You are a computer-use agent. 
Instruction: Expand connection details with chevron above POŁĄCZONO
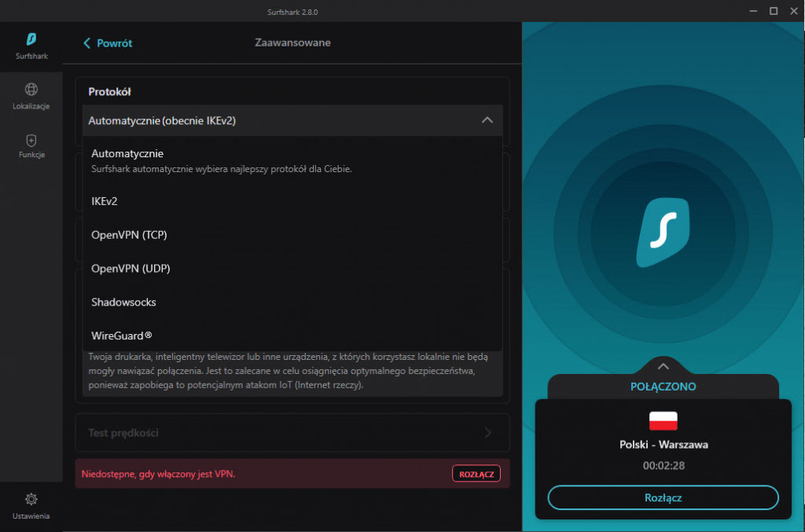pyautogui.click(x=663, y=366)
